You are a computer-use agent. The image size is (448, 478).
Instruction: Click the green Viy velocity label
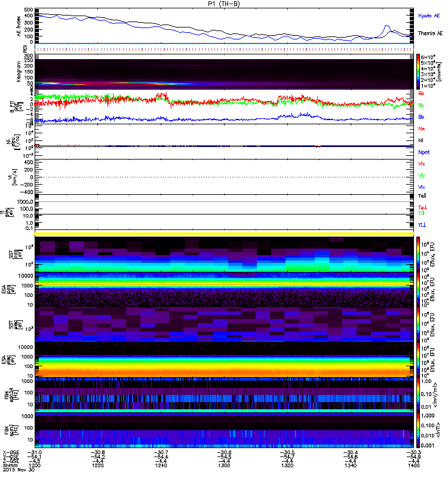click(x=422, y=176)
